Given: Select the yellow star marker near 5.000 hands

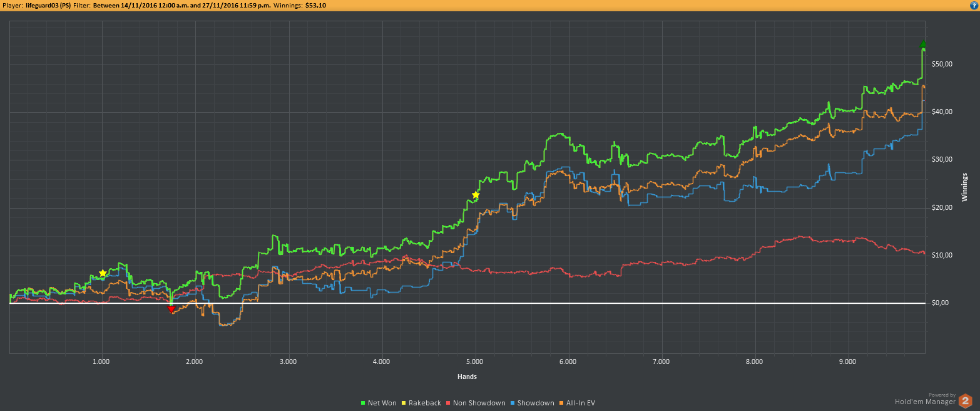Looking at the screenshot, I should coord(476,195).
